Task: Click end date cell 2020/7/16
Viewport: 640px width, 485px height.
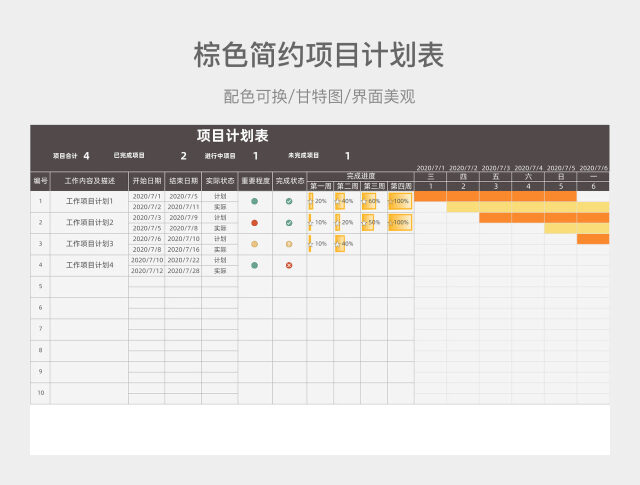Action: 183,249
